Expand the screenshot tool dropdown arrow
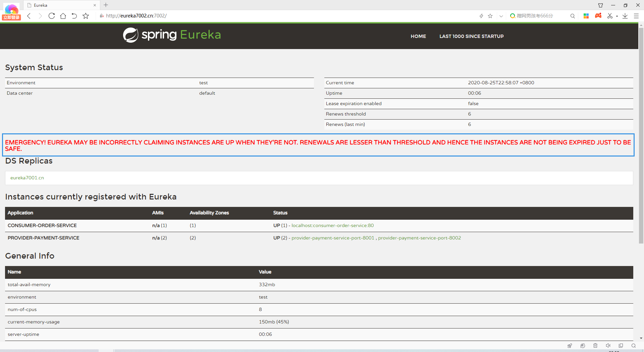Image resolution: width=644 pixels, height=352 pixels. tap(617, 16)
